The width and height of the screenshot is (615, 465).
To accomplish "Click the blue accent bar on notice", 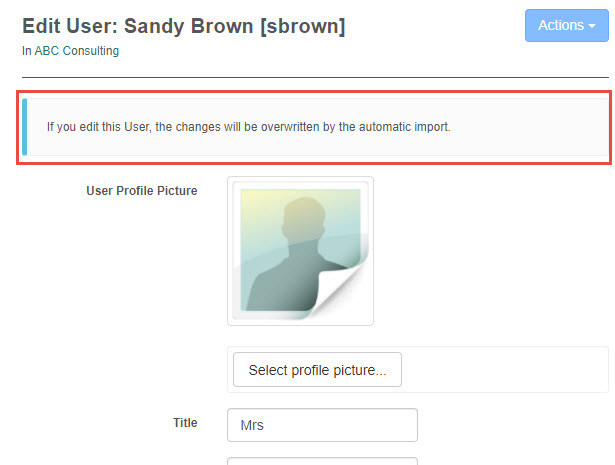I will pyautogui.click(x=25, y=127).
